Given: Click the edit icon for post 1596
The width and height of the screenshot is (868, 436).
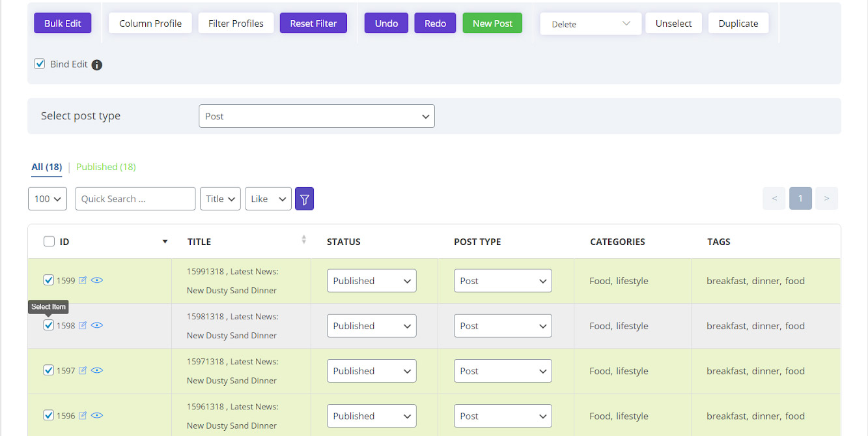Looking at the screenshot, I should (x=83, y=415).
